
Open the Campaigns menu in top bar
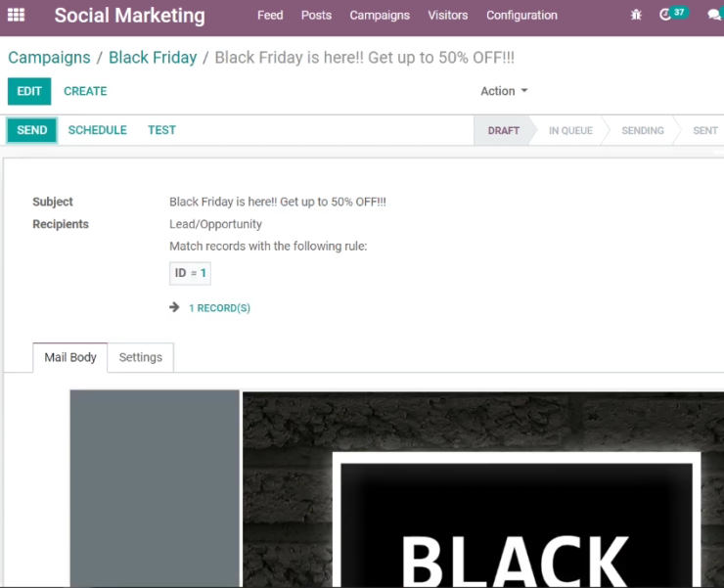click(x=380, y=16)
